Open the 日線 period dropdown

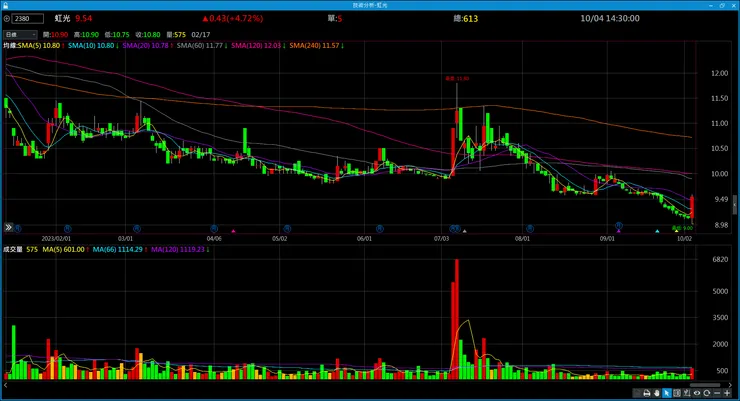pyautogui.click(x=20, y=34)
